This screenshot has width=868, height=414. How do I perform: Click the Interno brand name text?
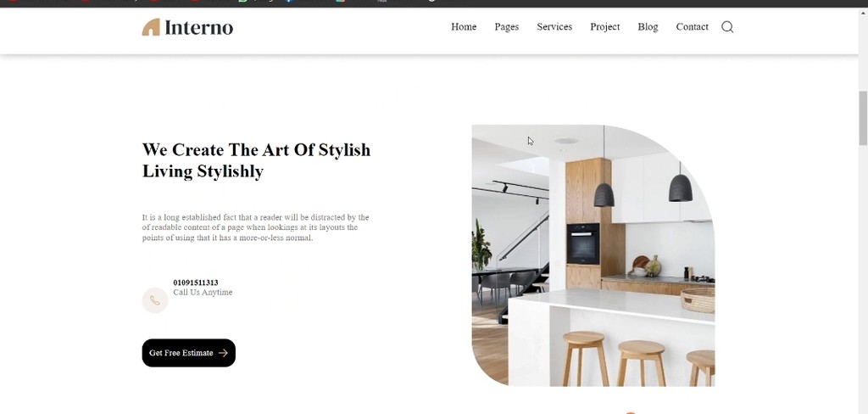point(198,27)
